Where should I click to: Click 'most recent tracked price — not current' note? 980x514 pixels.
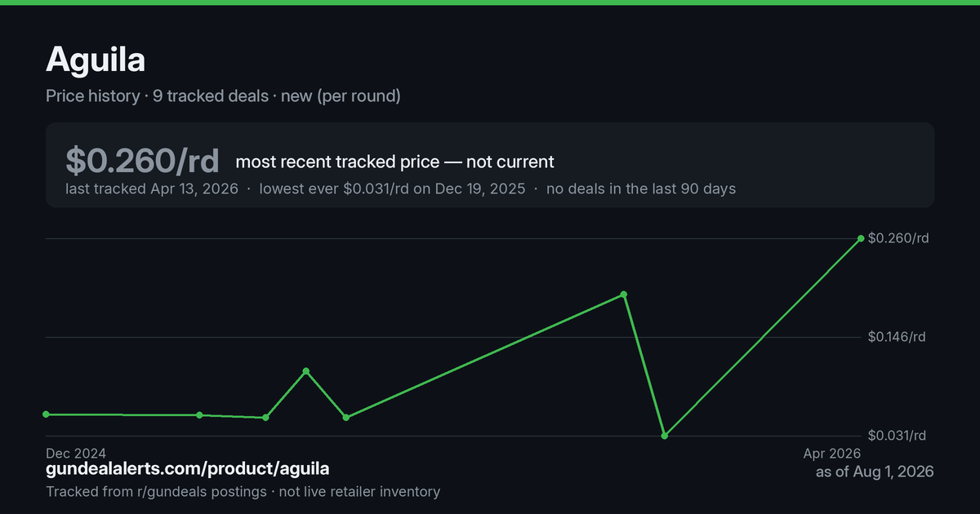coord(395,162)
